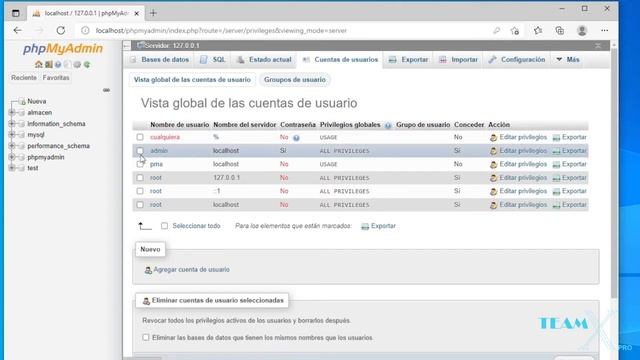
Task: Click the page vertical scrollbar
Action: tap(613, 173)
